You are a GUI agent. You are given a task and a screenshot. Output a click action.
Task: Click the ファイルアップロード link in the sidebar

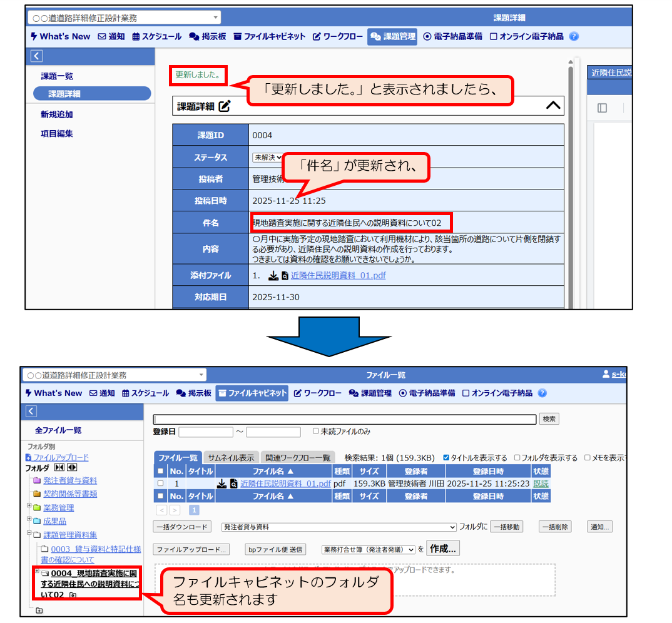pos(61,457)
